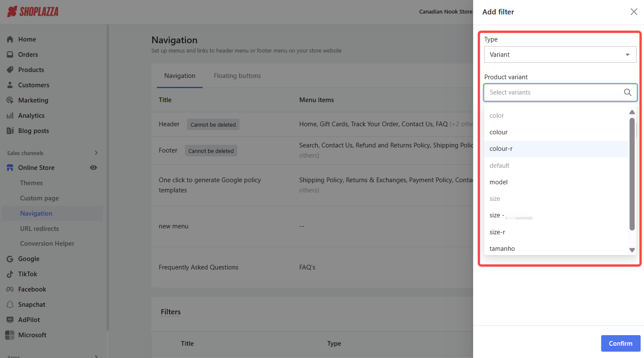Select the 'size-r' variant option
The height and width of the screenshot is (358, 644).
tap(556, 232)
